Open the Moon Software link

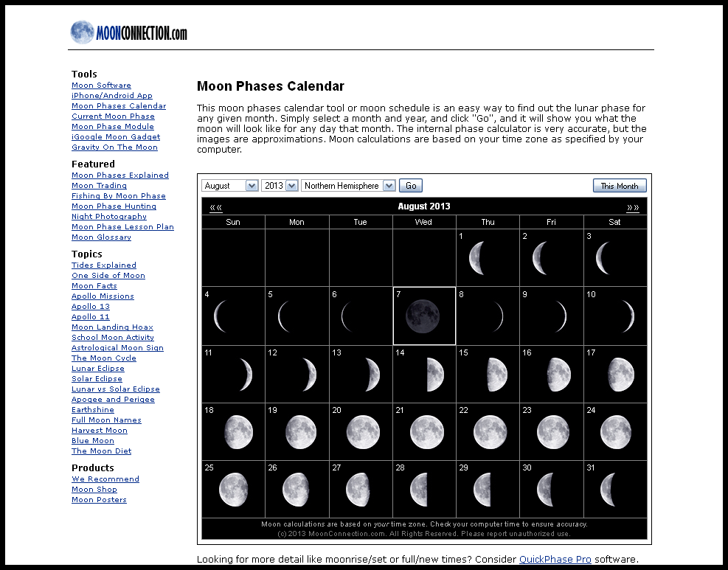(x=101, y=86)
